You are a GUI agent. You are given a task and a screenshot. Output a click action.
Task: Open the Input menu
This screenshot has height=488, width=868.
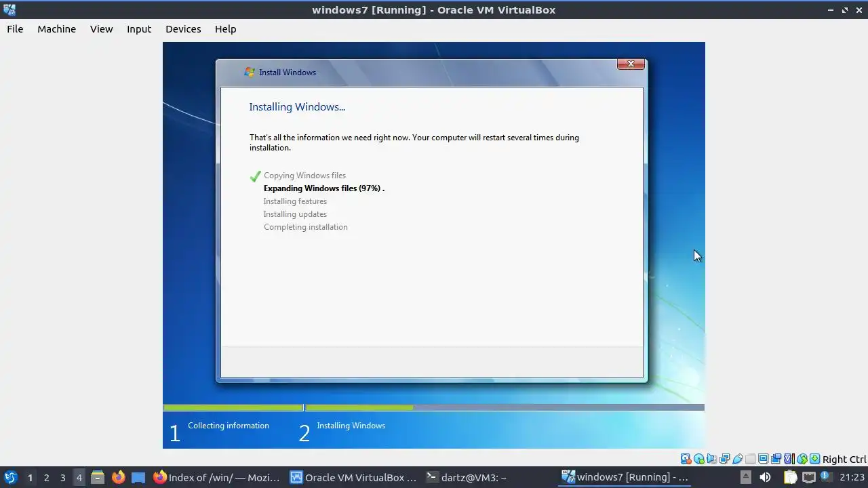click(139, 29)
